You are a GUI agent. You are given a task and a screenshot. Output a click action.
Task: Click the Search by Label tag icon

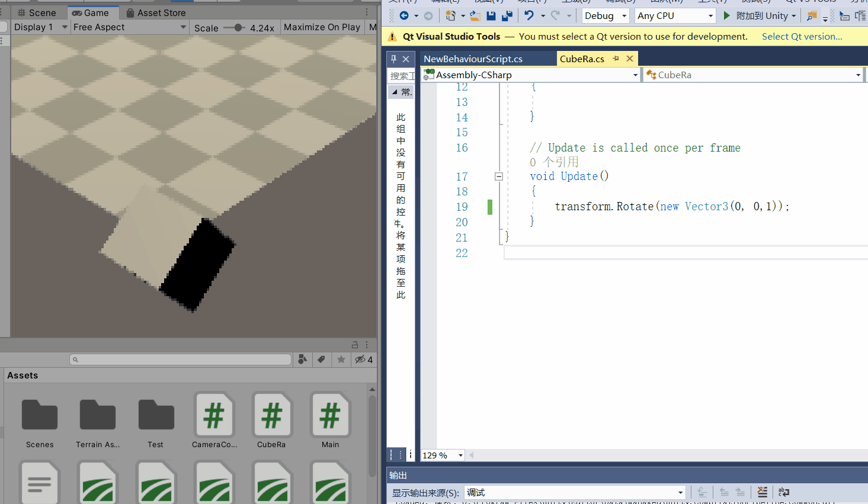point(322,359)
